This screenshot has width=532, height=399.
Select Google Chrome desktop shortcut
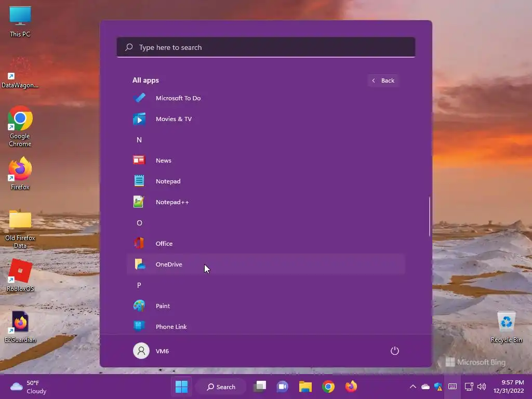pyautogui.click(x=20, y=126)
